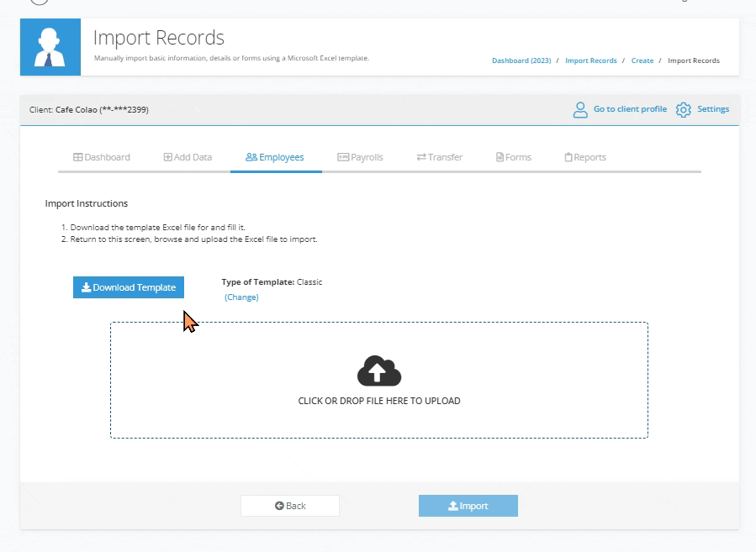The height and width of the screenshot is (552, 756).
Task: Switch to the Forms tab
Action: tap(513, 157)
